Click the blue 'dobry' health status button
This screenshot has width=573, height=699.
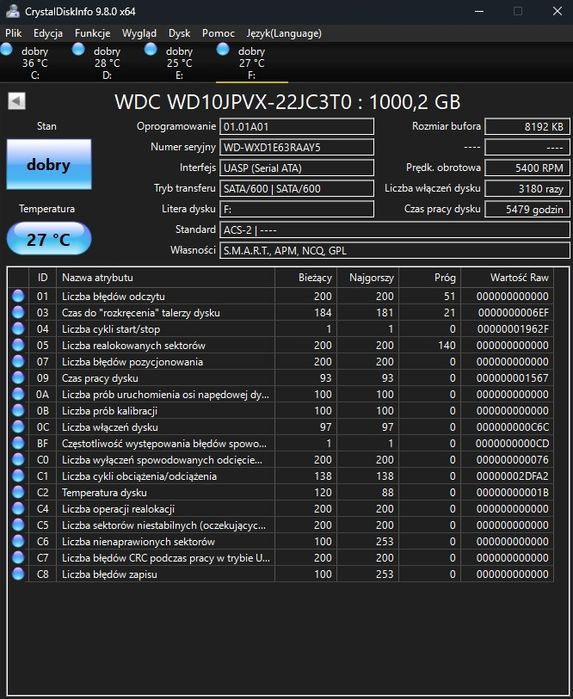[x=49, y=164]
